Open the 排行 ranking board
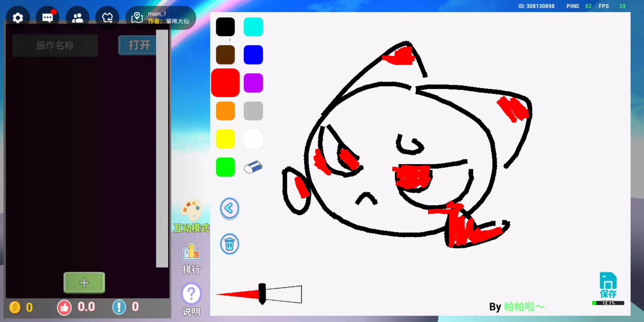This screenshot has height=322, width=644. pyautogui.click(x=191, y=258)
